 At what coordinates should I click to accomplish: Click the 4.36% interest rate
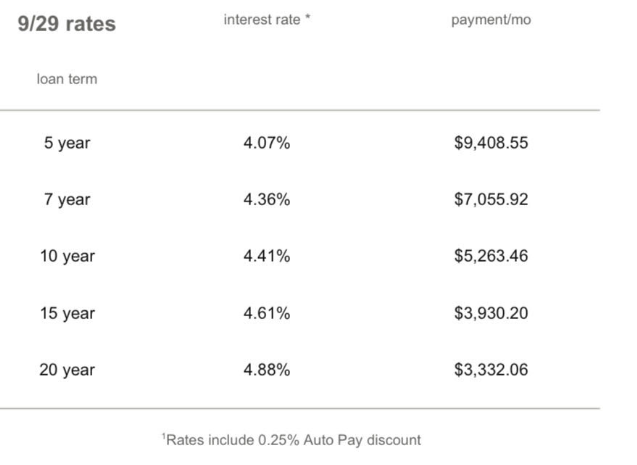point(267,200)
